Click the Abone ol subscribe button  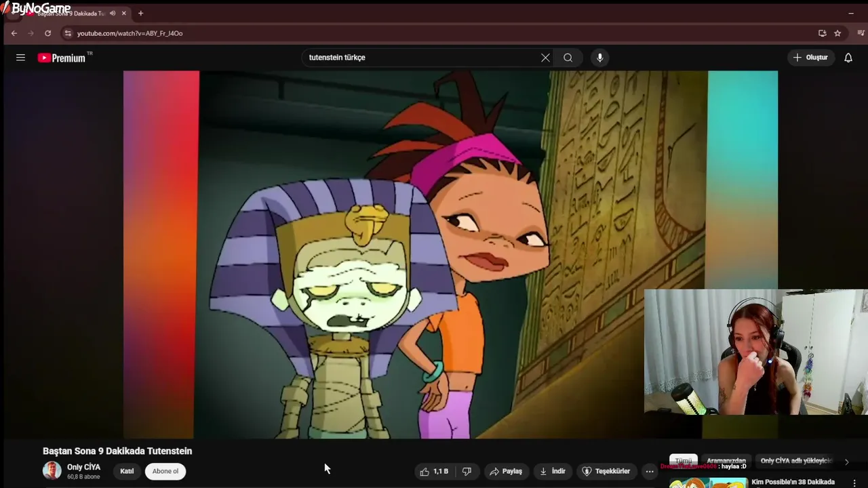[165, 471]
